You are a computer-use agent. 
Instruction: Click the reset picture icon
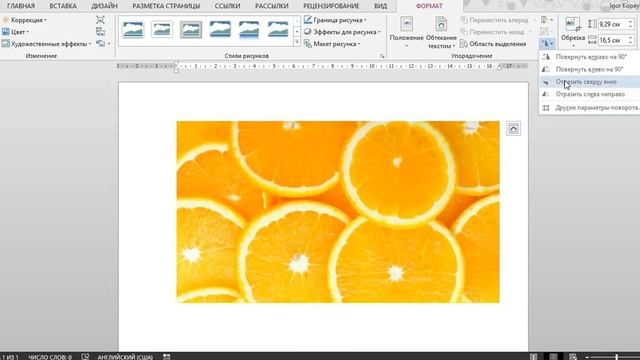(100, 43)
